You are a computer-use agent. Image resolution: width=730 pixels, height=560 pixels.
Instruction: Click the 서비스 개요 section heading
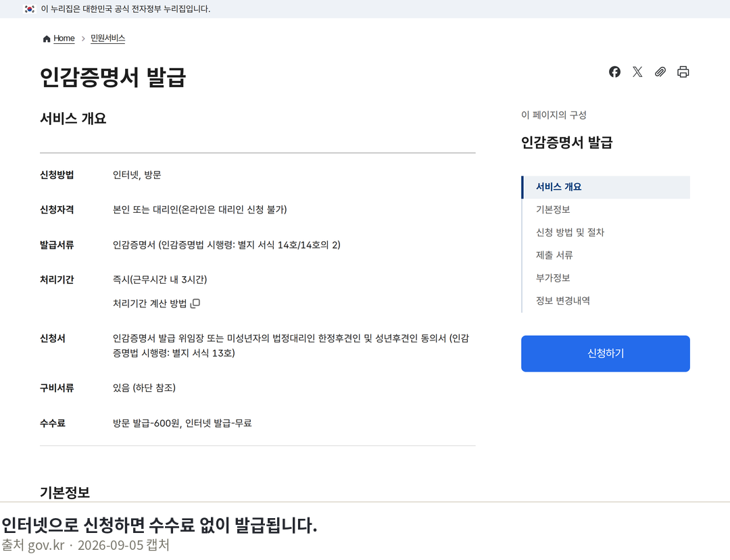coord(73,119)
